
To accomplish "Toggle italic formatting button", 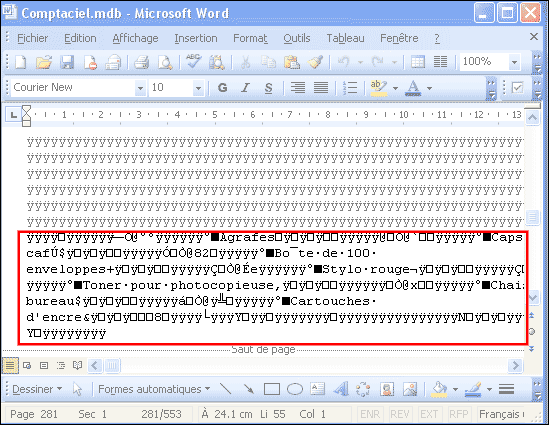I will [x=245, y=88].
